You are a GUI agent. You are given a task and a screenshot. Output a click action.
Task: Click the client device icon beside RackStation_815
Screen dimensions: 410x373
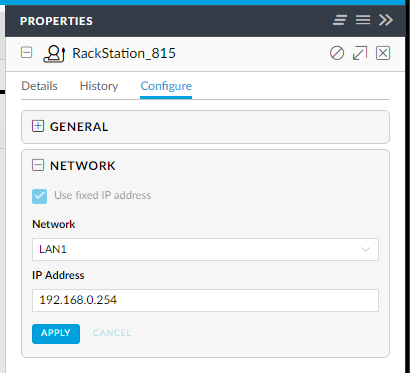click(54, 54)
